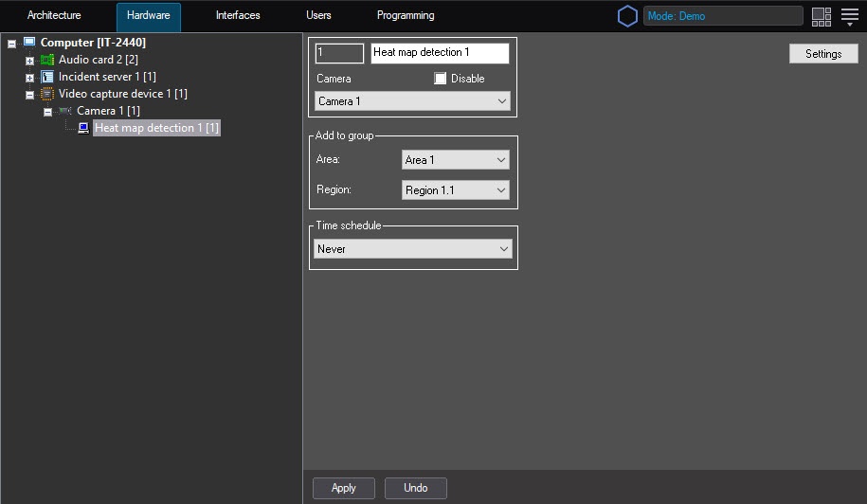Viewport: 867px width, 504px height.
Task: Open the grid layout icon in top bar
Action: pos(822,16)
